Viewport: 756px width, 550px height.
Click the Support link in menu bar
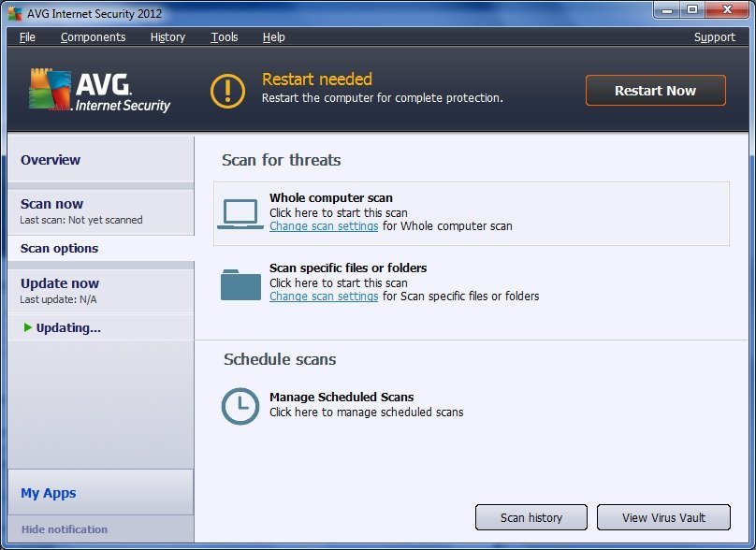tap(715, 37)
